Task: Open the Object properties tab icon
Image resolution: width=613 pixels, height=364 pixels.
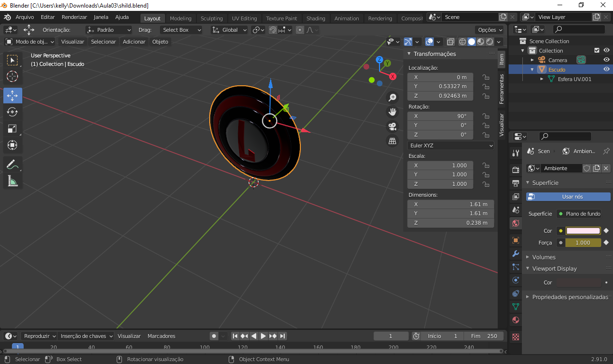Action: pos(516,240)
